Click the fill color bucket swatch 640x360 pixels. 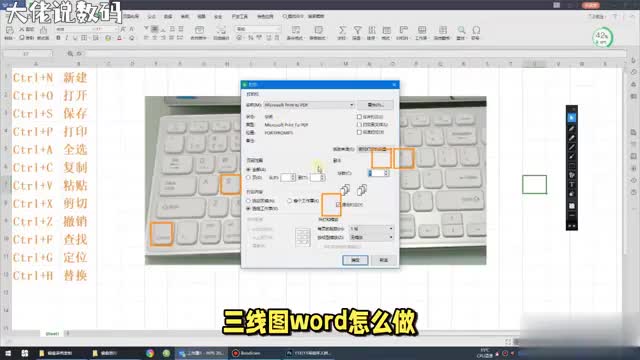coord(108,38)
